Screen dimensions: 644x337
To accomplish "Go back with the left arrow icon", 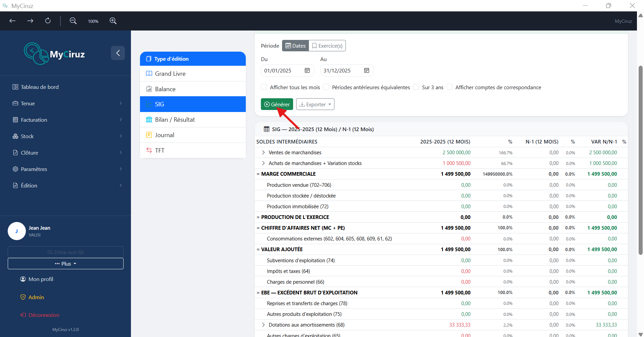I will click(x=12, y=21).
